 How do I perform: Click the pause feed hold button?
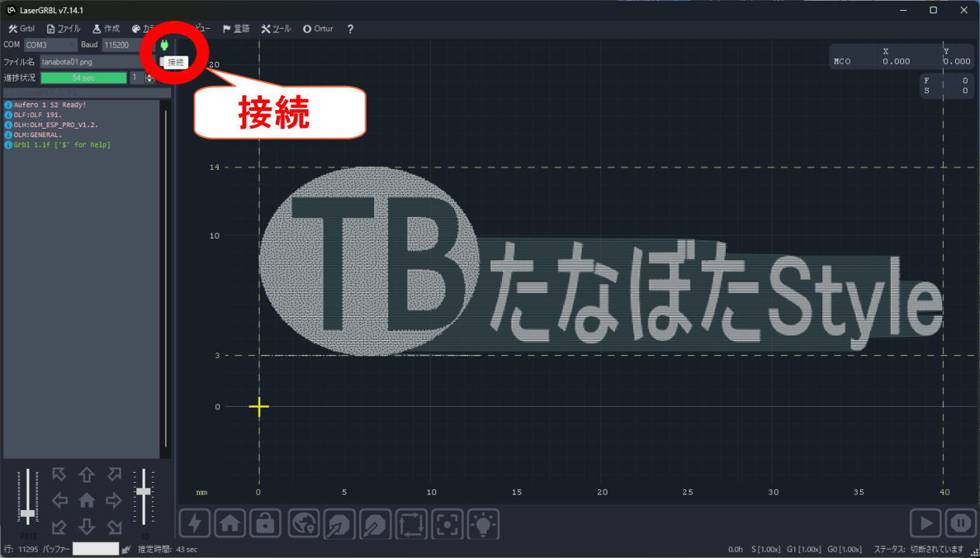[961, 523]
